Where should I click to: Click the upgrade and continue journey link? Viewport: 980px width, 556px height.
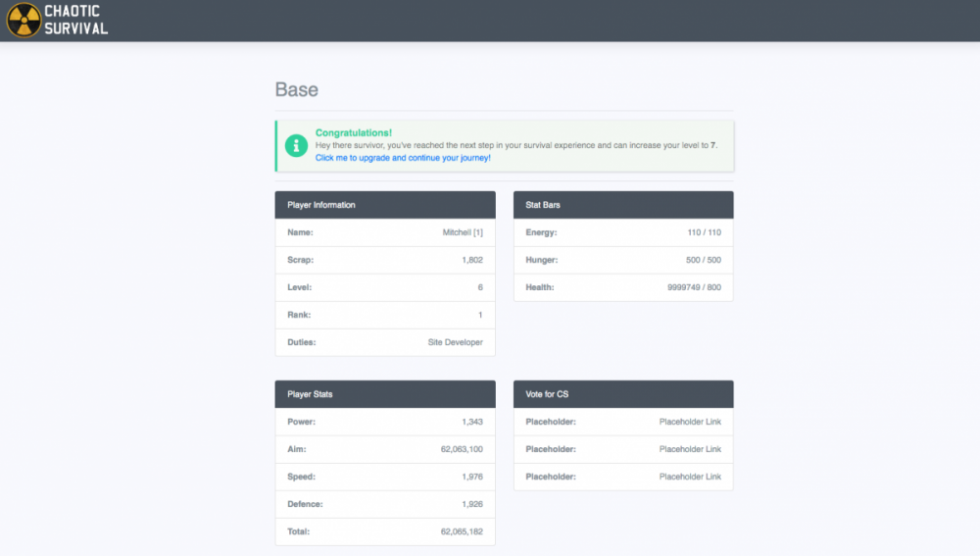(x=403, y=158)
